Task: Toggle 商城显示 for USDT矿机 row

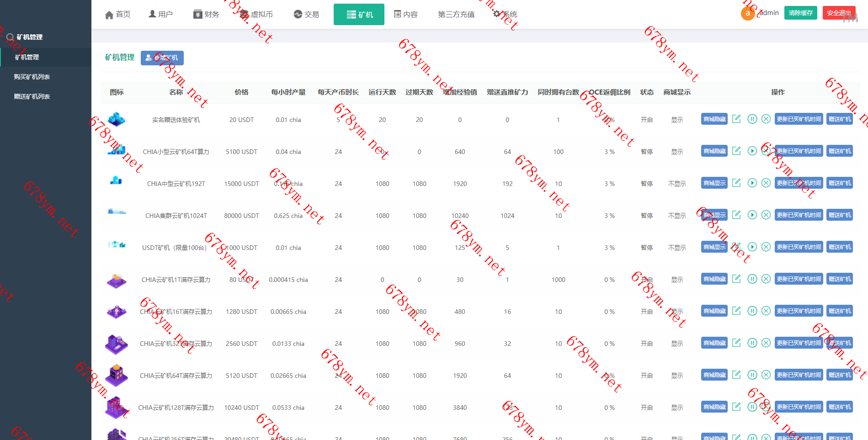Action: coord(714,247)
